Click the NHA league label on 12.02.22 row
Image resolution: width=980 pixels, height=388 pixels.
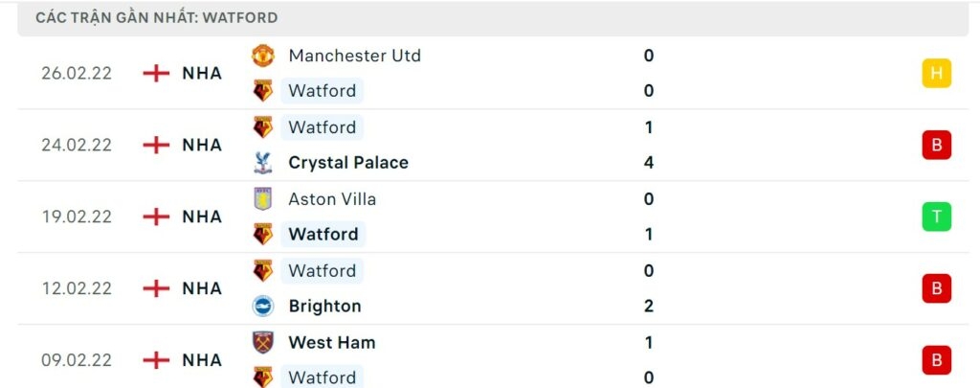(202, 288)
